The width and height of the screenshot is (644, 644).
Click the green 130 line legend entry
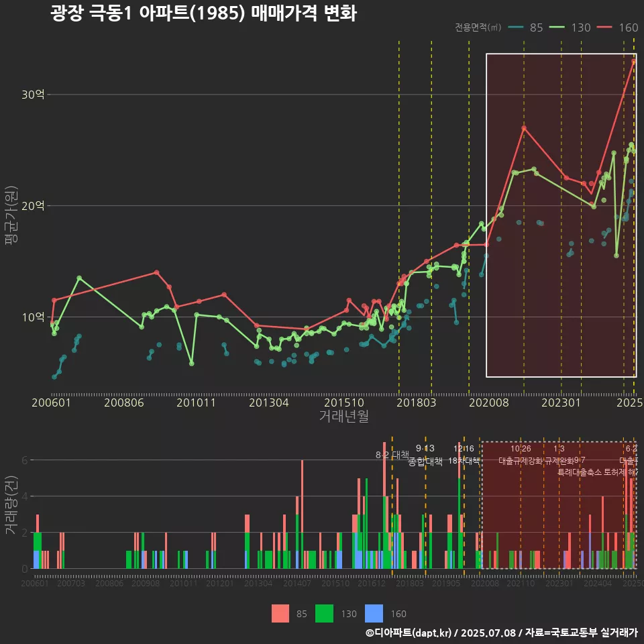tap(570, 28)
